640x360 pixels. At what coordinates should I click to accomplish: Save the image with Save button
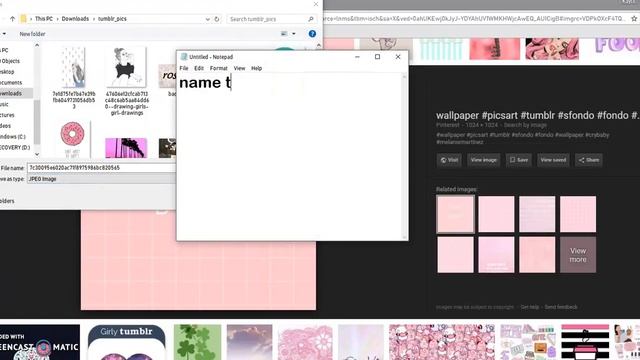pyautogui.click(x=519, y=160)
